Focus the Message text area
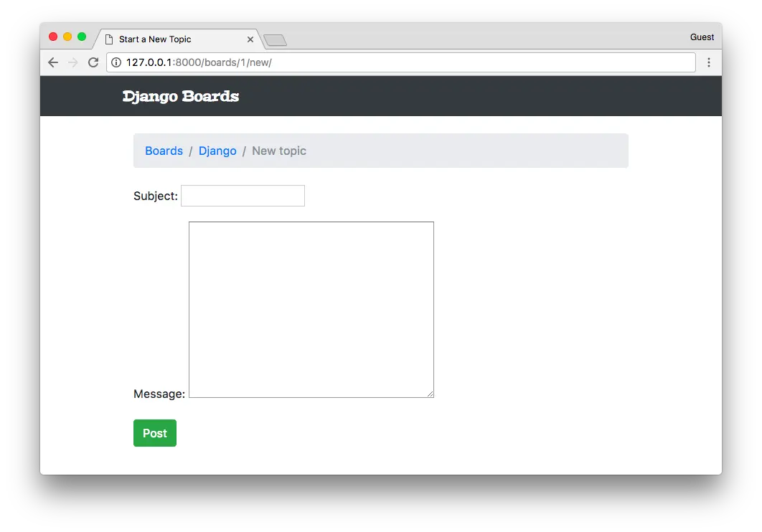This screenshot has height=532, width=762. point(311,310)
